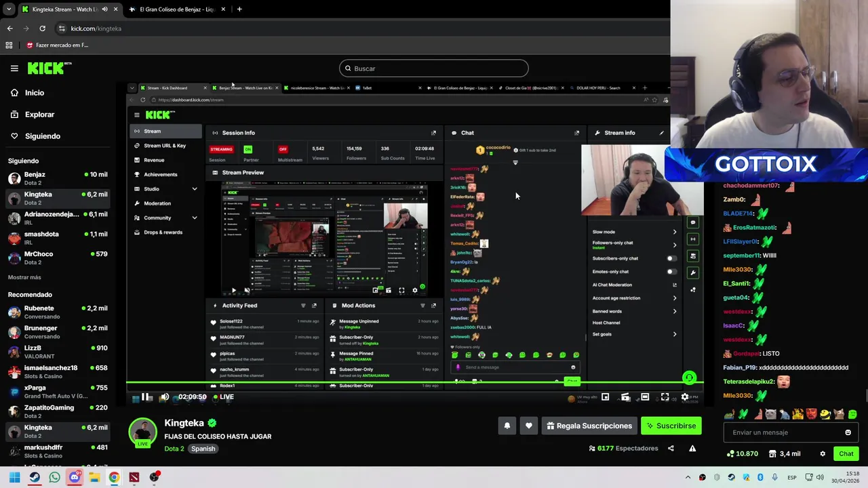The image size is (868, 488).
Task: Click the Regala Suscripciones button
Action: tap(589, 426)
